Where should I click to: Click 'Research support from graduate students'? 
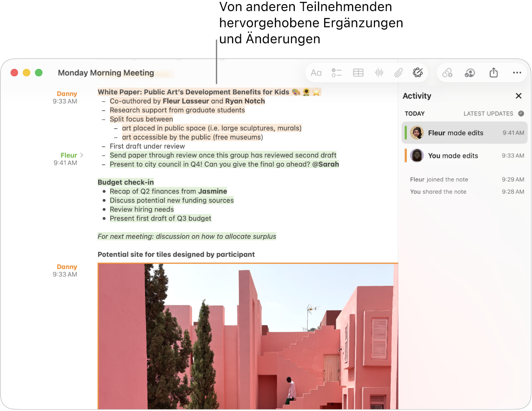[177, 110]
